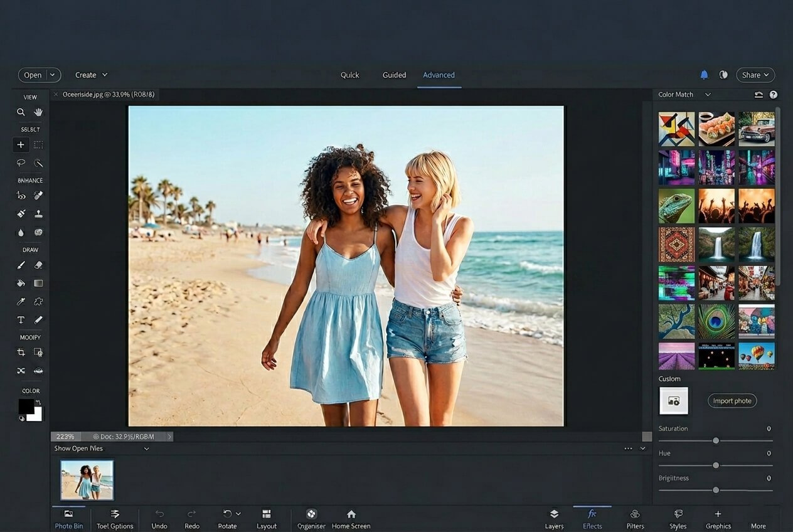The width and height of the screenshot is (793, 532).
Task: Pick the Lasso tool
Action: (x=21, y=163)
